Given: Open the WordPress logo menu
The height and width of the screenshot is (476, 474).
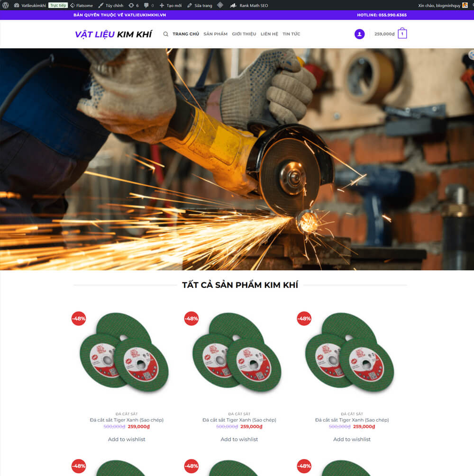Looking at the screenshot, I should tap(6, 5).
